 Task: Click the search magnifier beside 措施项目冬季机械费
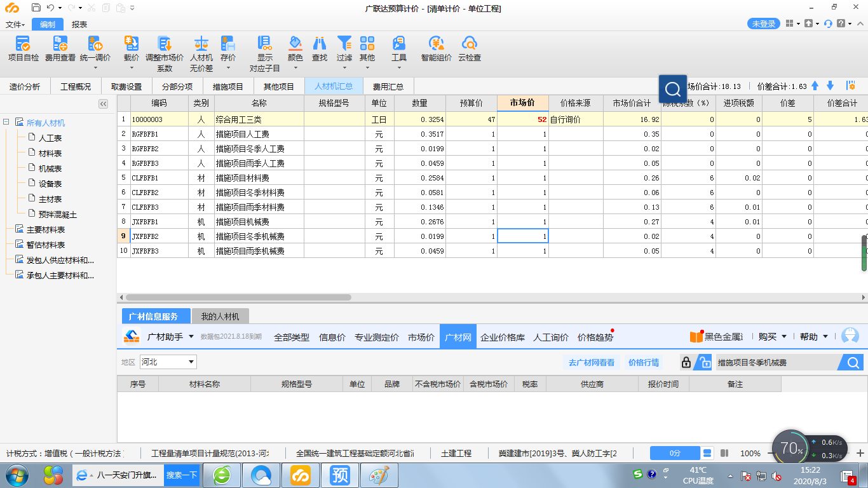[x=853, y=362]
